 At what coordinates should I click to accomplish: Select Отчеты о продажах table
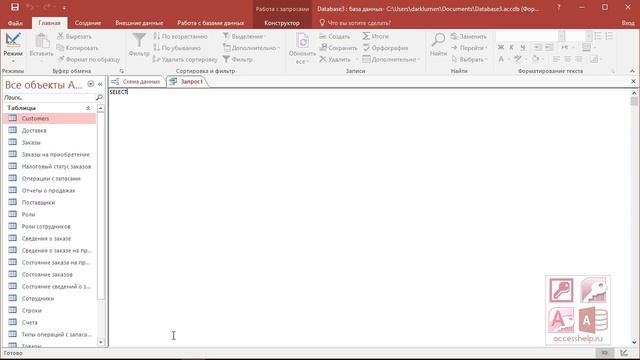tap(50, 191)
